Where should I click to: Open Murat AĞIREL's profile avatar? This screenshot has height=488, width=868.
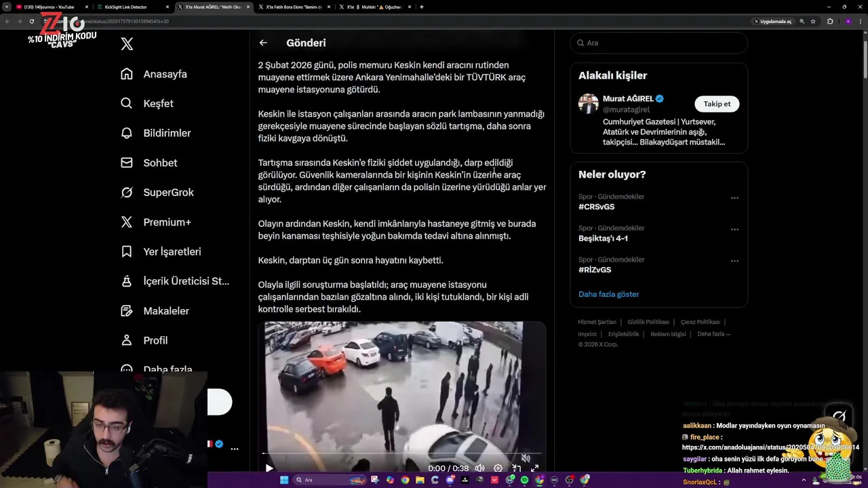(589, 104)
